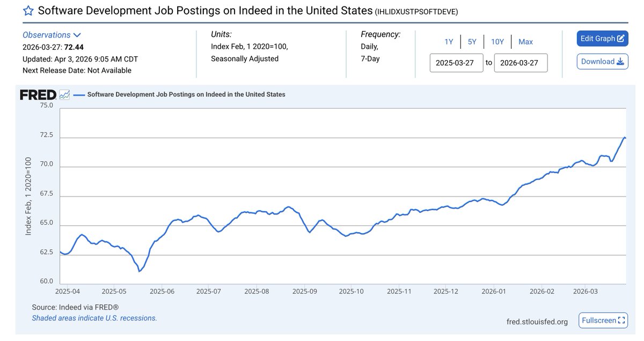Click the y-axis label 65.0
The width and height of the screenshot is (644, 341).
[x=47, y=223]
